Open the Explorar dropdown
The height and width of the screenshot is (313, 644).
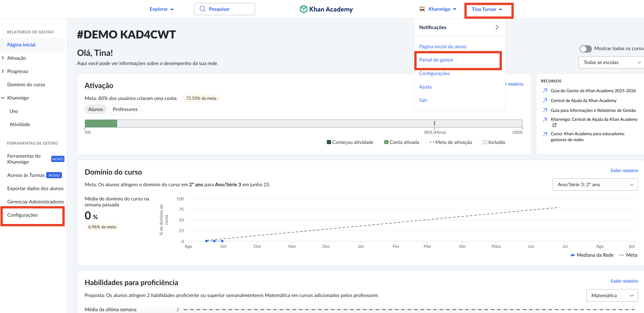[x=162, y=9]
